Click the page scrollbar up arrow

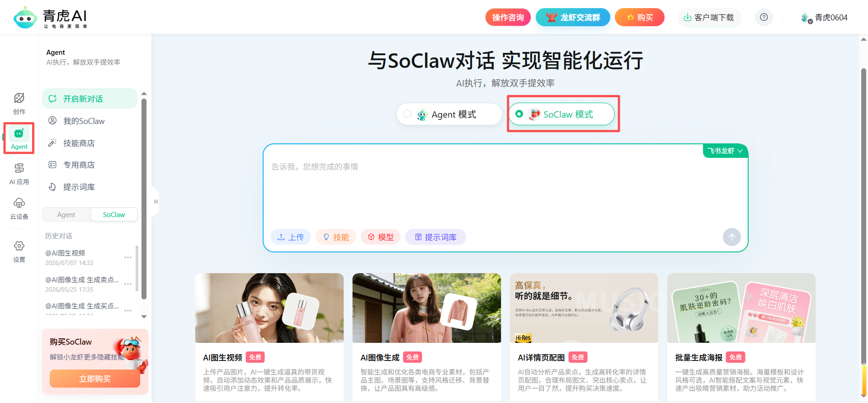pos(863,39)
